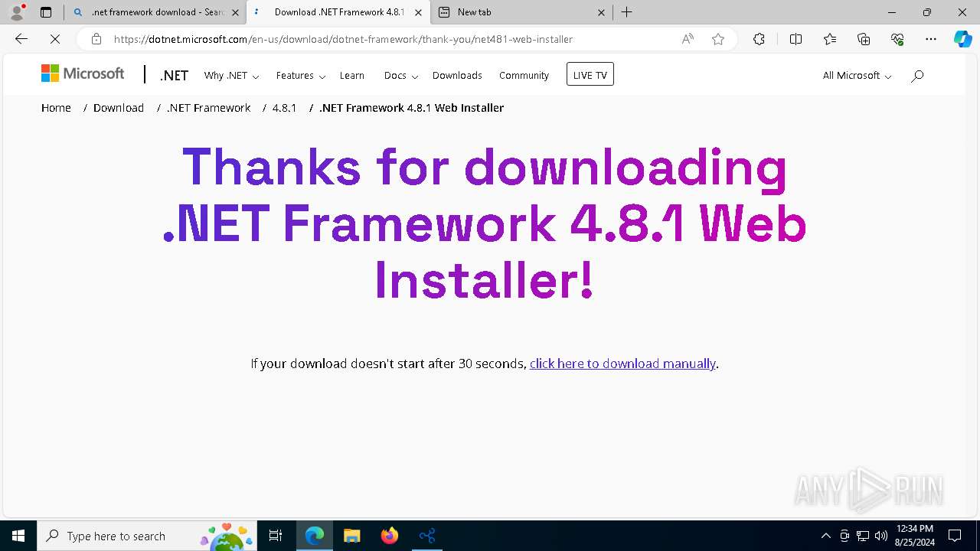Expand the Features menu
This screenshot has width=980, height=551.
[301, 75]
